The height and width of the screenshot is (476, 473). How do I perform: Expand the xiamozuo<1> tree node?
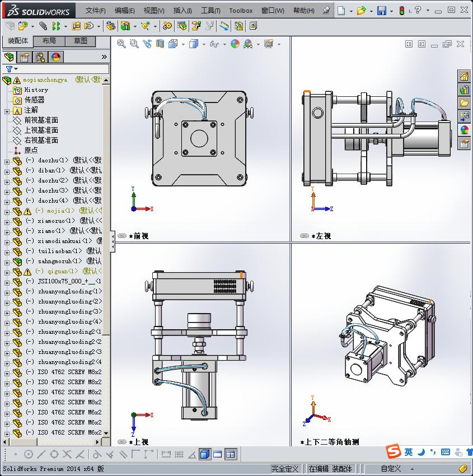[x=7, y=222]
